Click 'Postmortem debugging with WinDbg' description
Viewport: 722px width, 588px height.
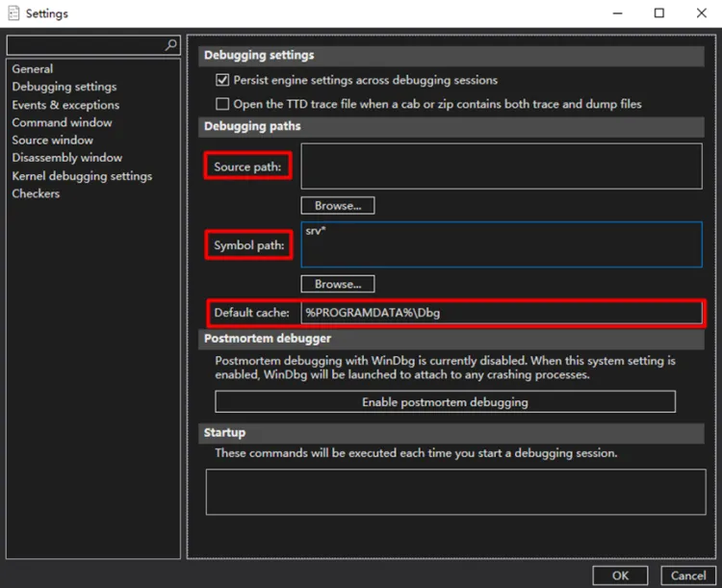(446, 368)
